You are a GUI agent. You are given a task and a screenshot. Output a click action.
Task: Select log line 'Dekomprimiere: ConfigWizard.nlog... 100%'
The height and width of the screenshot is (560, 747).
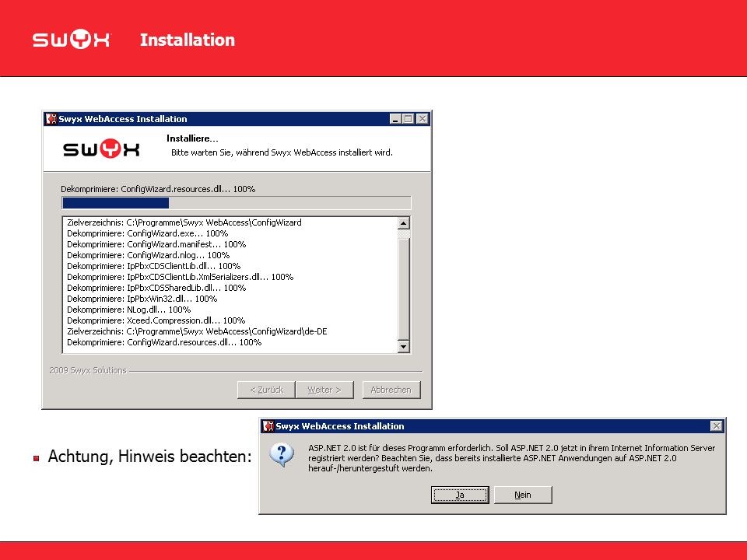[148, 255]
